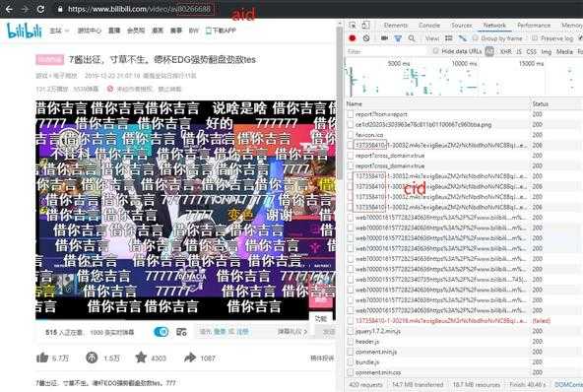Expand the 弹幕礼仪 arrow link
The width and height of the screenshot is (583, 392).
[x=292, y=331]
